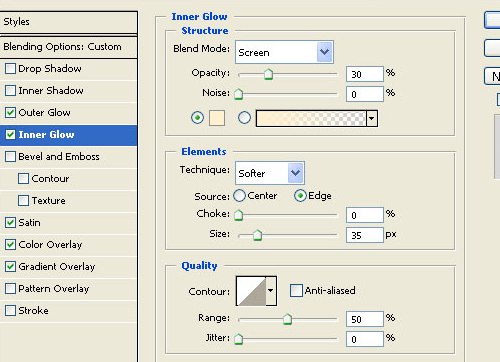Click the Size slider handle

(x=257, y=235)
